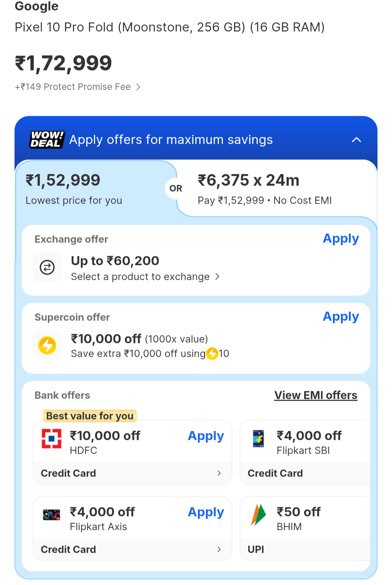Viewport: 392px width, 585px height.
Task: Click the Supercoin lightning bolt icon
Action: (x=47, y=345)
